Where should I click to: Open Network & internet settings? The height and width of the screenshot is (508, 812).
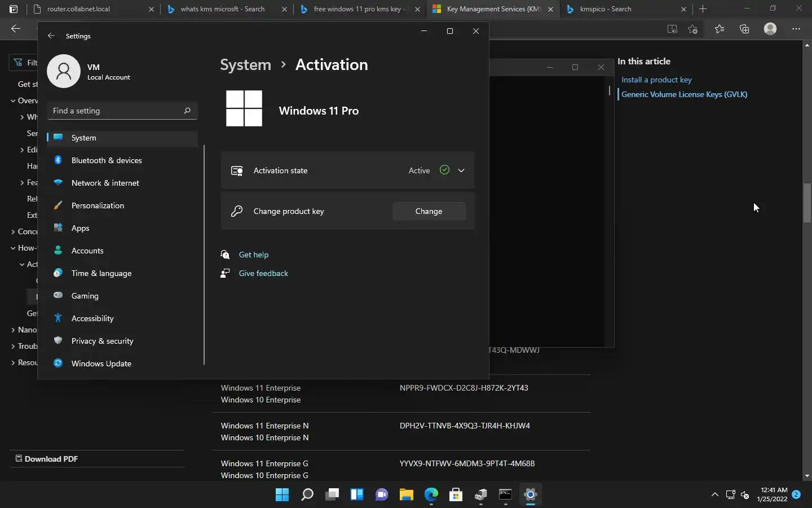click(x=123, y=183)
